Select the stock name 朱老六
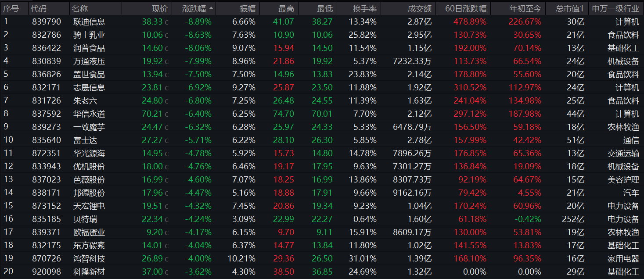 pos(85,100)
